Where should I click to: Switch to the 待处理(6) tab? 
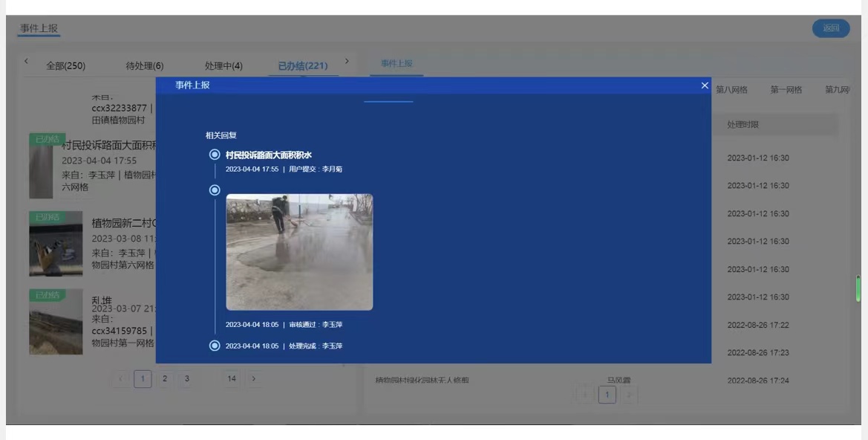[x=145, y=65]
